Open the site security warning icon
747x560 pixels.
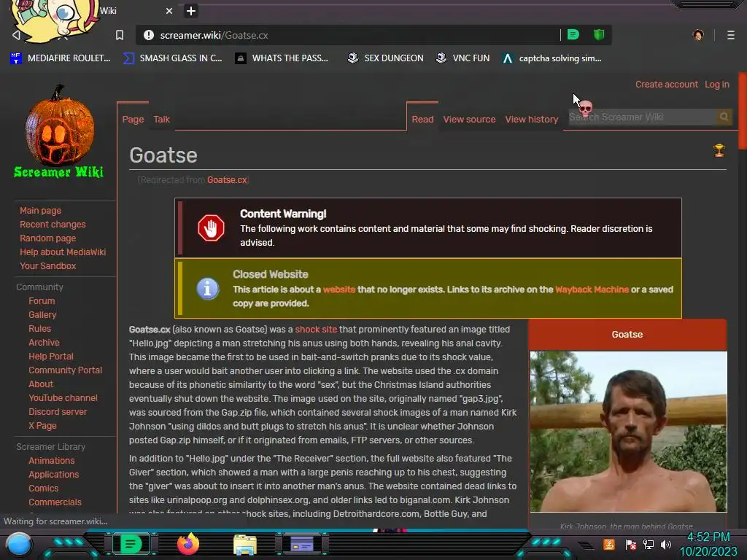(149, 35)
